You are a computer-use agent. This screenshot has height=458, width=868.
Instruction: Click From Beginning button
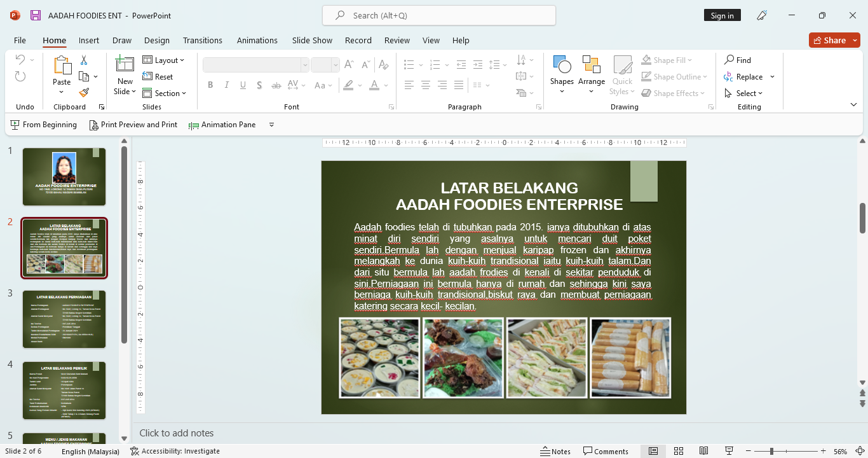44,125
